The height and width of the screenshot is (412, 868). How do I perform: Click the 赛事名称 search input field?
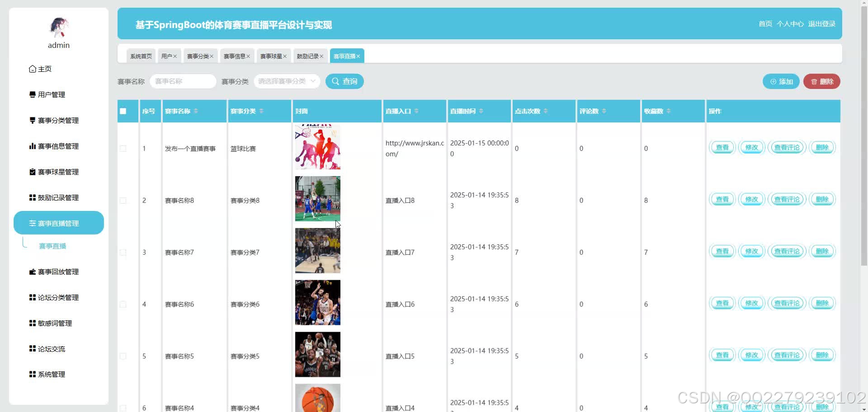click(183, 81)
